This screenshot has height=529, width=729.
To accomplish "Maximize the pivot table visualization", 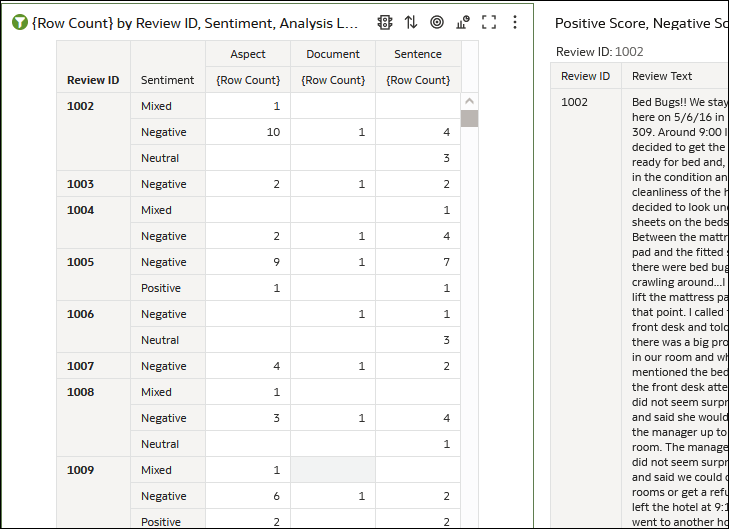I will (x=489, y=22).
